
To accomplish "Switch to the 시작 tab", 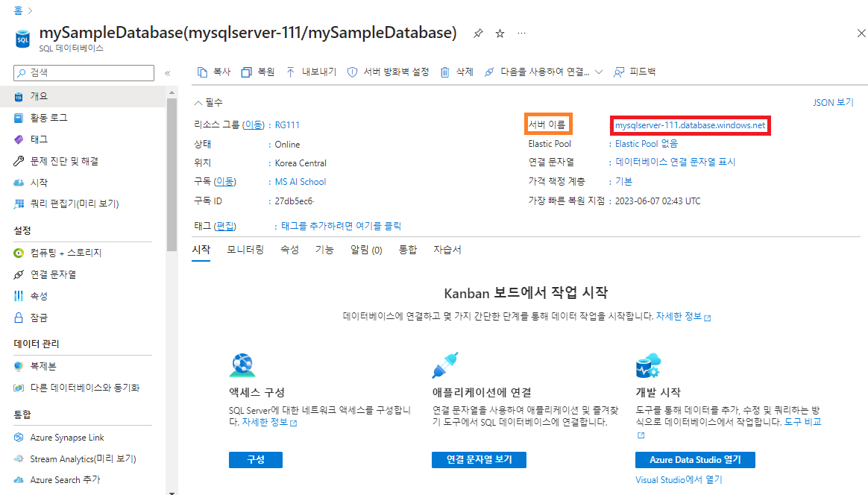I will click(x=201, y=250).
